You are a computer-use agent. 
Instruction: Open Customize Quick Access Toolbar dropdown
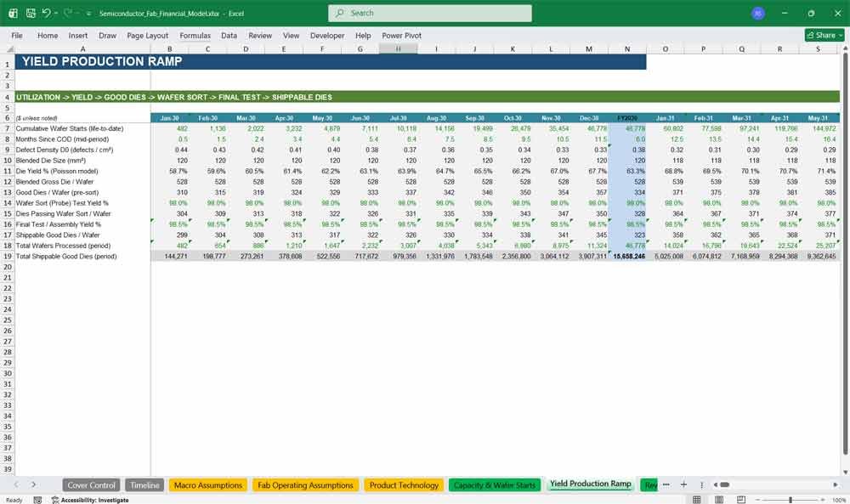tap(88, 14)
